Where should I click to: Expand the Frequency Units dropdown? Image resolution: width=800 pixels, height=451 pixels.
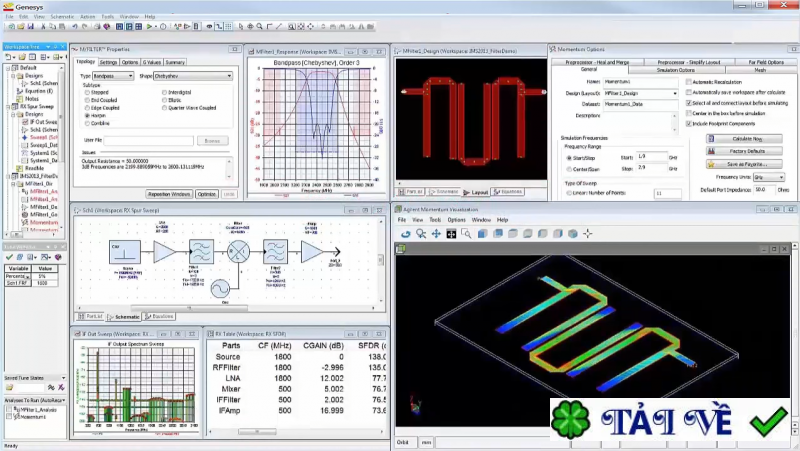pyautogui.click(x=769, y=175)
